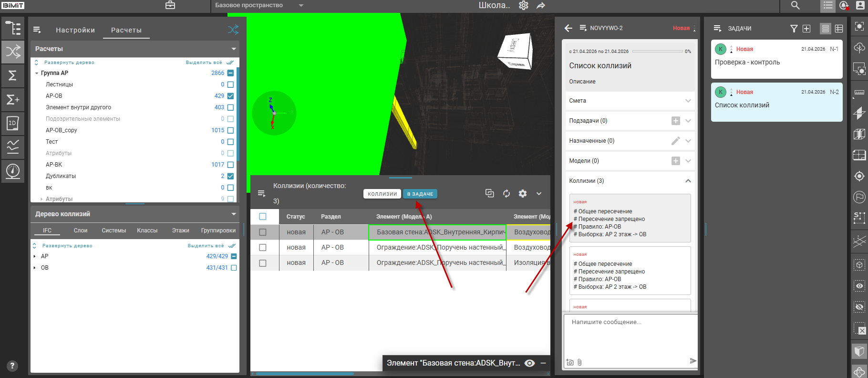Open the 2D drawing view icon
The width and height of the screenshot is (868, 378).
tap(13, 123)
